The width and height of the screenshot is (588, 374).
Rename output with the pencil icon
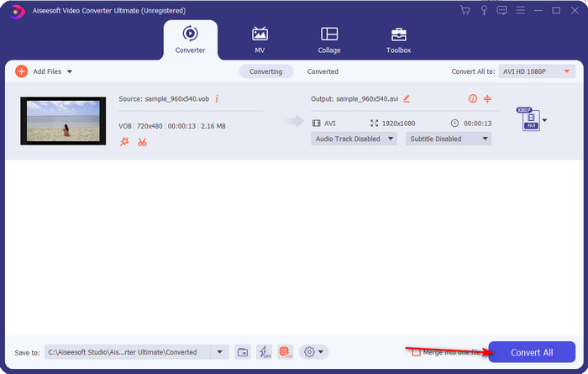(x=407, y=98)
